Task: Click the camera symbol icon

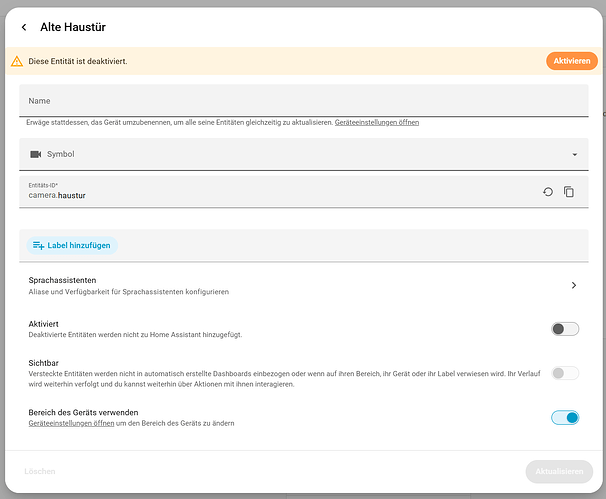Action: point(36,154)
